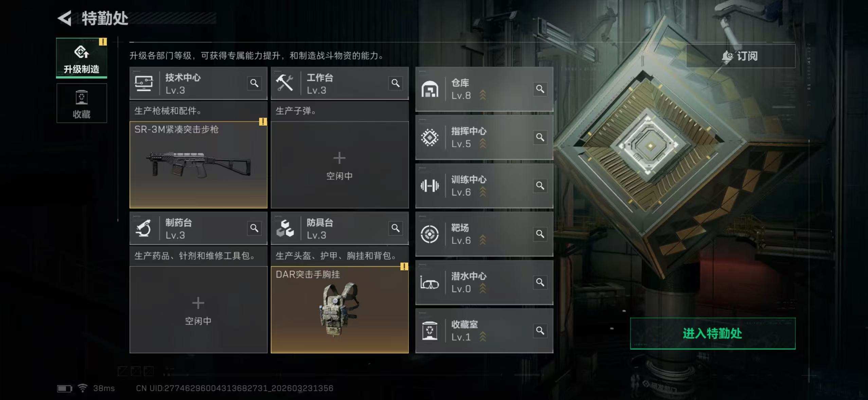Click the magnifier icon on 仓库 row

tap(540, 89)
